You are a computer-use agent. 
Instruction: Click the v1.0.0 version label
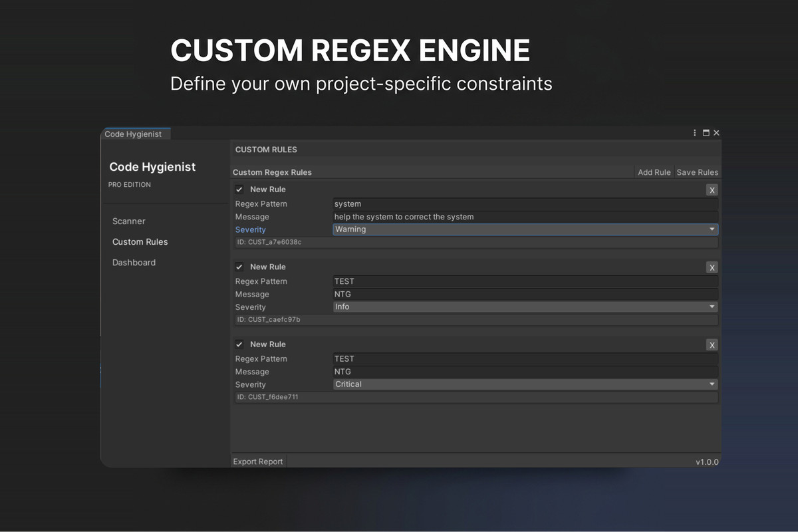pos(707,462)
